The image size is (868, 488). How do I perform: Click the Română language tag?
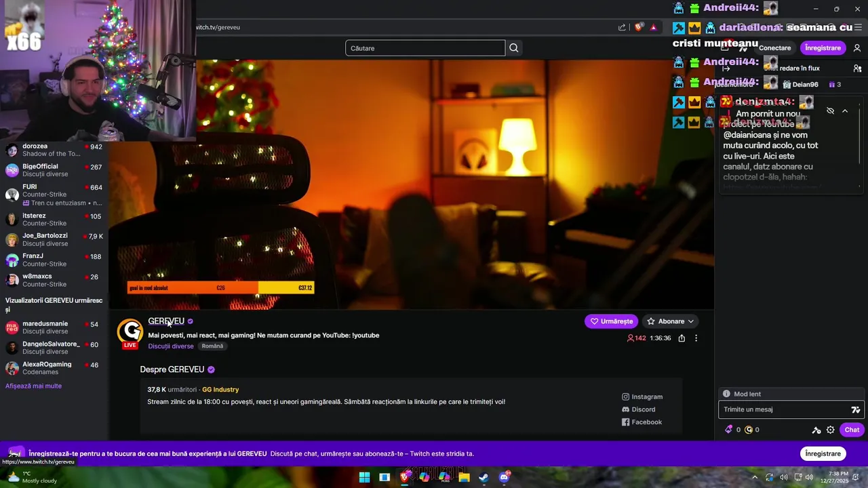[x=212, y=346]
